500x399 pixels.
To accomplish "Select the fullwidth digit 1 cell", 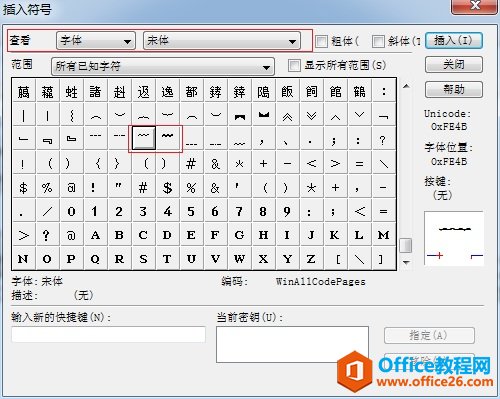I will point(96,210).
